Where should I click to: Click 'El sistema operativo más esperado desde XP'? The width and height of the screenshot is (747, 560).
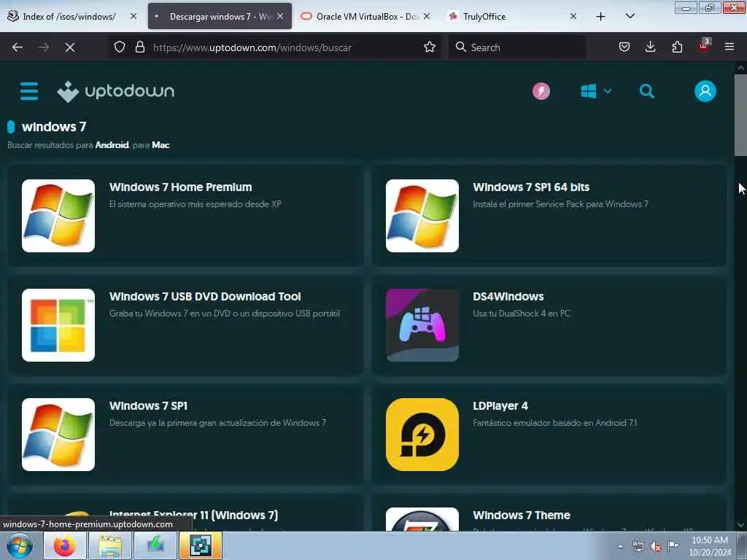pyautogui.click(x=196, y=204)
